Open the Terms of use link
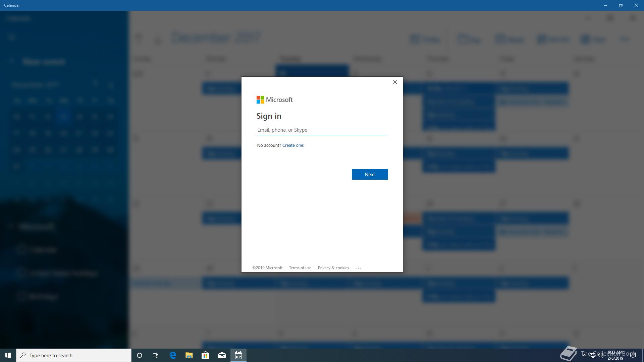The width and height of the screenshot is (644, 362). pyautogui.click(x=300, y=268)
